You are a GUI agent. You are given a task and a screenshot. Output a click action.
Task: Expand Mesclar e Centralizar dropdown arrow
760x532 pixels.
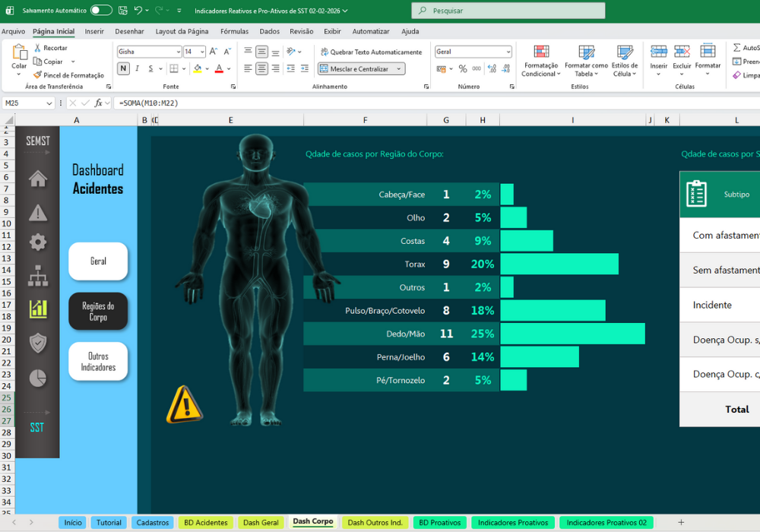(399, 69)
